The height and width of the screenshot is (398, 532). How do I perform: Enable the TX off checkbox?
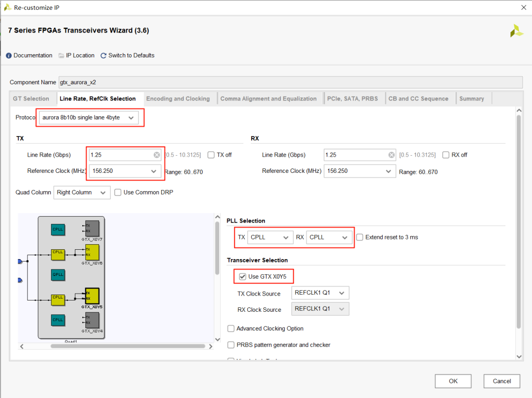(211, 154)
